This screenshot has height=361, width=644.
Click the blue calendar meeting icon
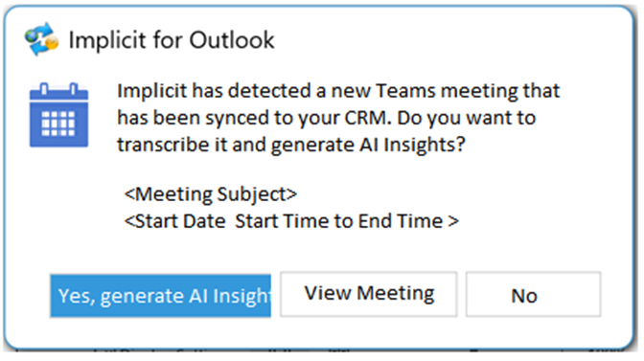58,115
